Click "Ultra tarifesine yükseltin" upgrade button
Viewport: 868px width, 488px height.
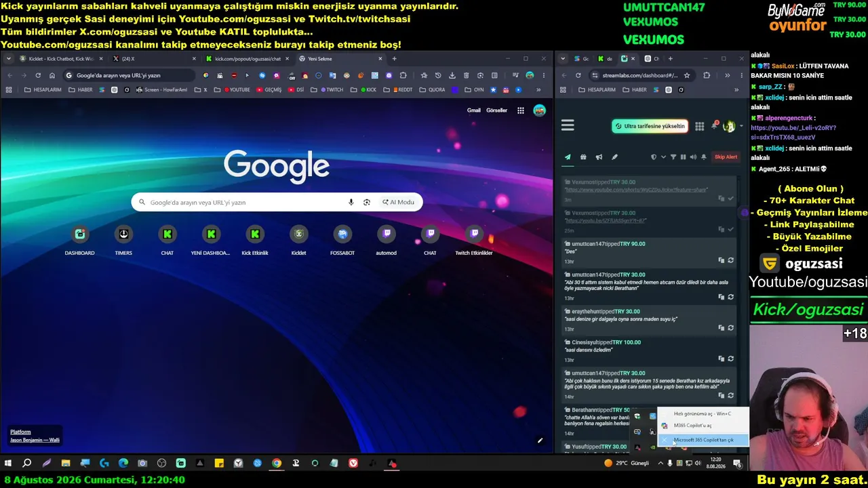[x=650, y=126]
